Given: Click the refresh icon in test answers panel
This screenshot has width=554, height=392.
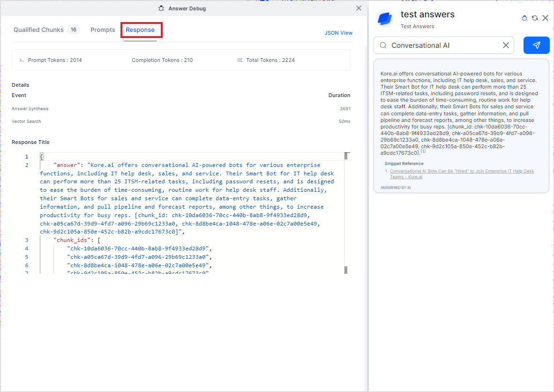Looking at the screenshot, I should click(535, 18).
